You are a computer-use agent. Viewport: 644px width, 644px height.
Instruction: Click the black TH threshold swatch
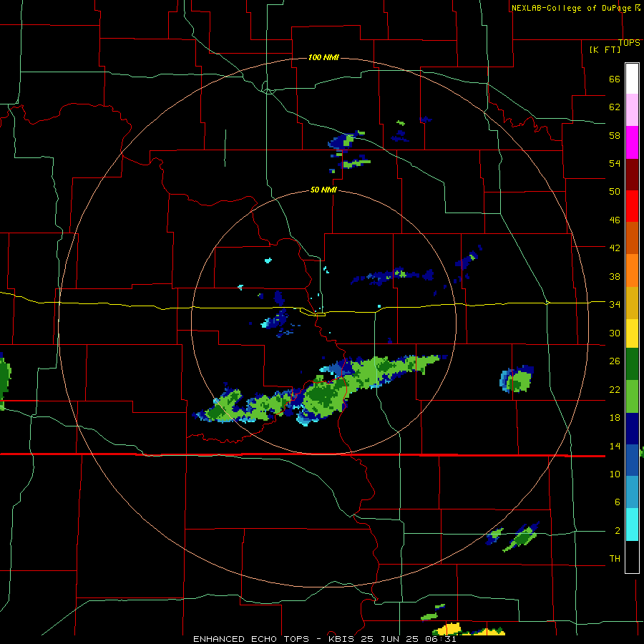pyautogui.click(x=632, y=557)
